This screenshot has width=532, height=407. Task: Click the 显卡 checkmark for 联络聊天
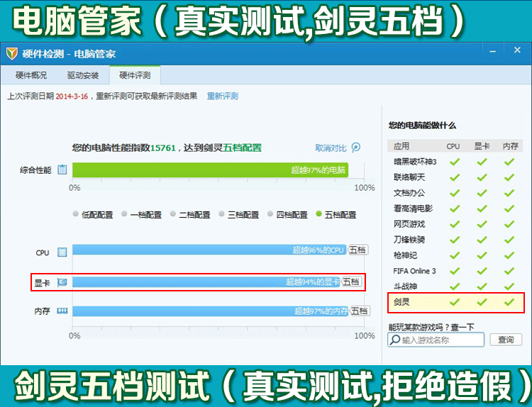(482, 177)
